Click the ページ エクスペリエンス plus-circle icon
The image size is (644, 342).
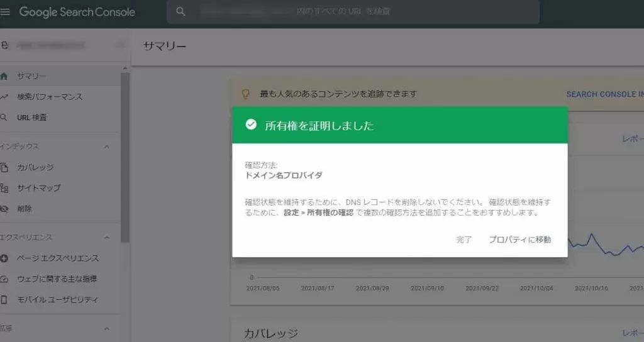(4, 258)
